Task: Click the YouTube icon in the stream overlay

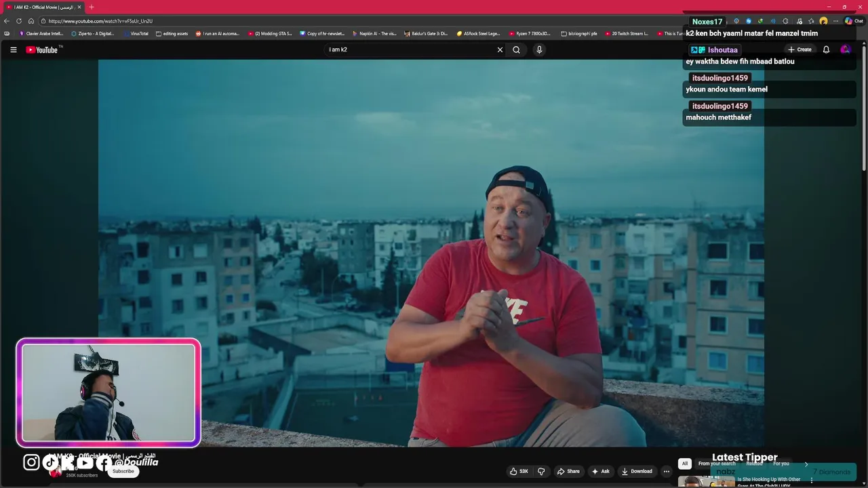Action: (85, 463)
